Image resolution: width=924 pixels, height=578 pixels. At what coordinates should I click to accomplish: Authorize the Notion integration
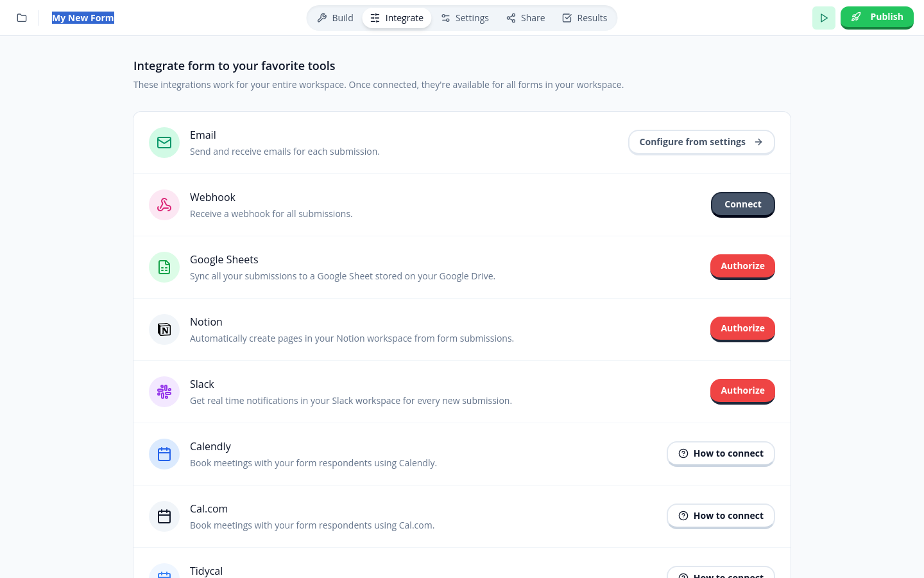point(742,329)
